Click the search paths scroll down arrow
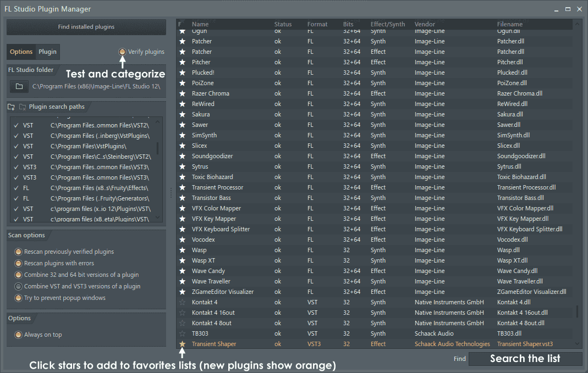Screen dimensions: 588x373 (157, 217)
